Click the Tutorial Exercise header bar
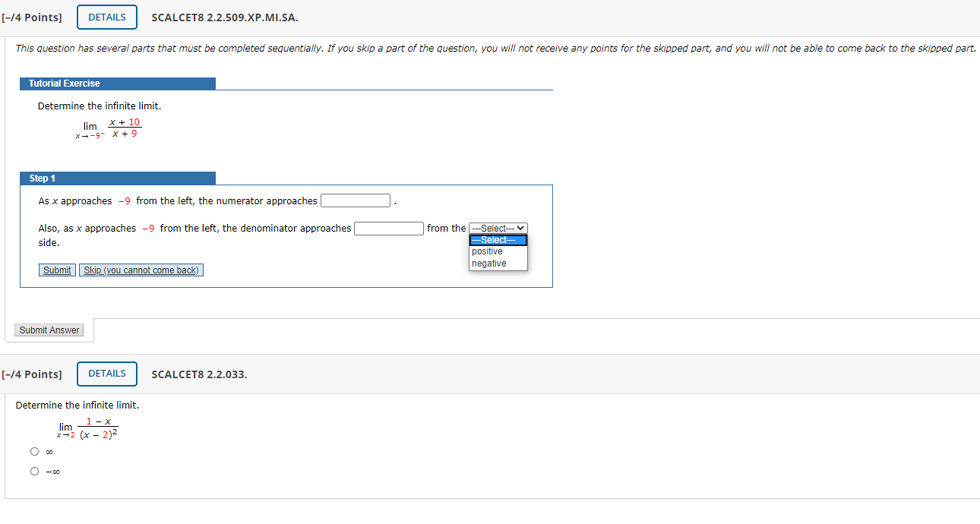This screenshot has width=980, height=524. (118, 84)
